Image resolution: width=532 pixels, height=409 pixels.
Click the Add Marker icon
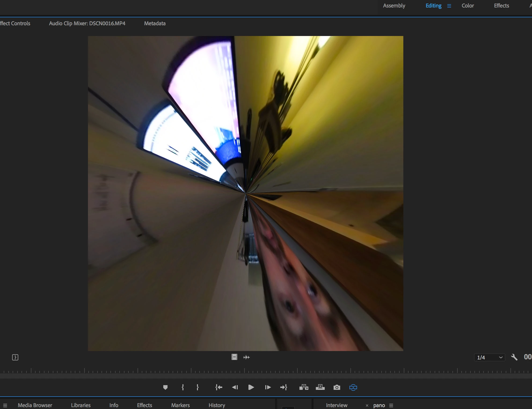click(x=165, y=387)
